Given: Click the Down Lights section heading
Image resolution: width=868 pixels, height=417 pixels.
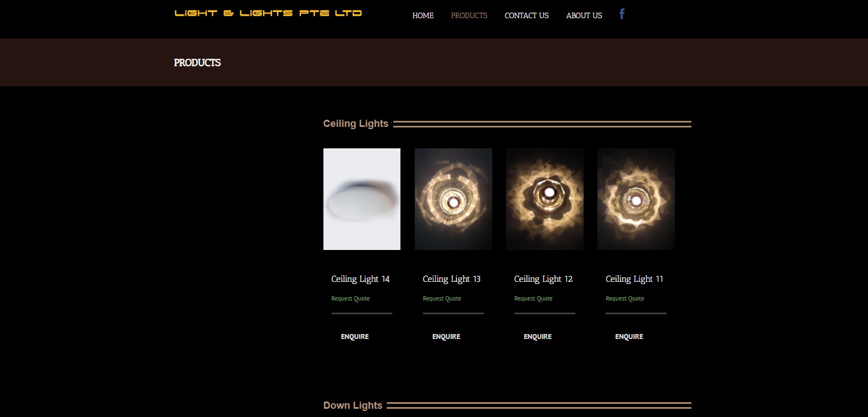Looking at the screenshot, I should pos(353,405).
